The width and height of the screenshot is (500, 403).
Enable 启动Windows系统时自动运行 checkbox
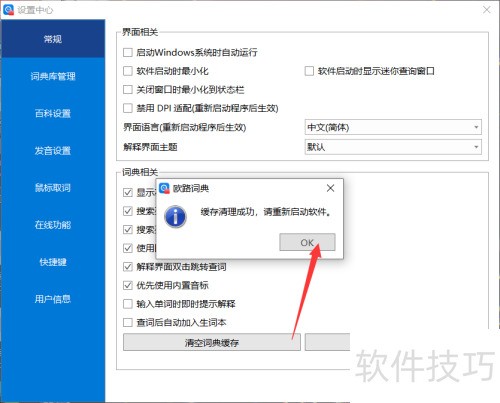128,52
